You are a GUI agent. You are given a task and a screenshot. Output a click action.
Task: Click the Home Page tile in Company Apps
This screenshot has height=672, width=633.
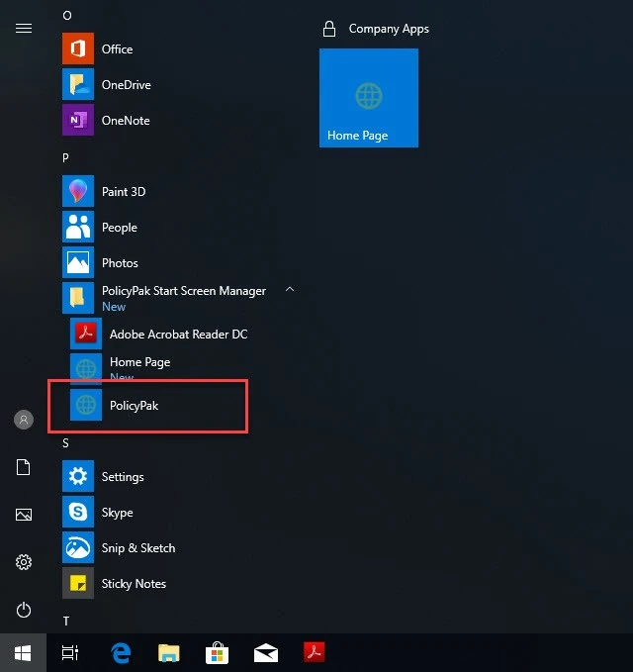(368, 98)
